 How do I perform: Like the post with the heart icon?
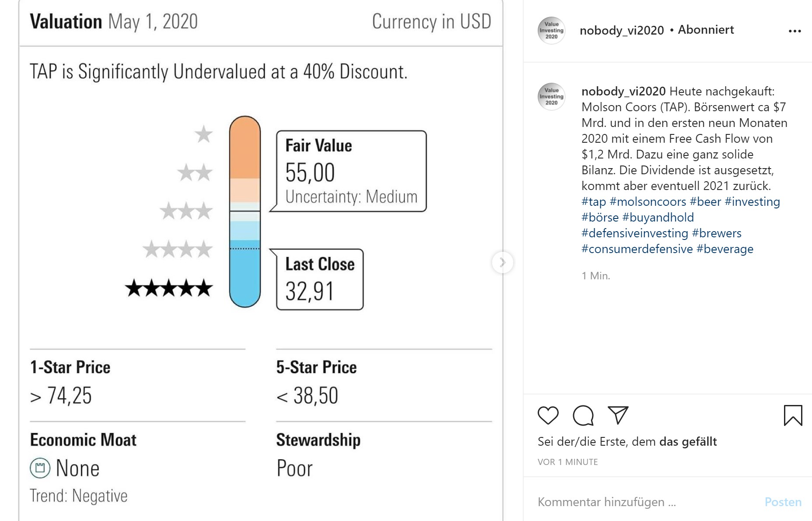coord(548,415)
